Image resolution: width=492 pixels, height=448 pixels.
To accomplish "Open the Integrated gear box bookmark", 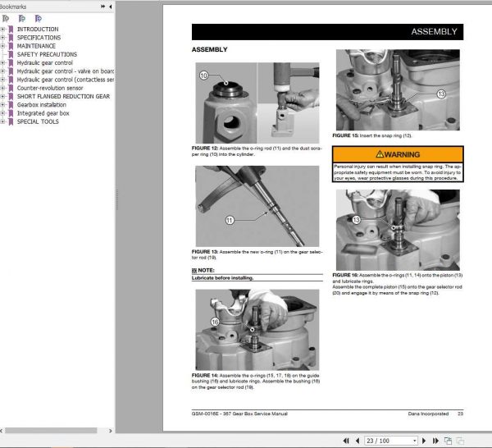I will 43,113.
